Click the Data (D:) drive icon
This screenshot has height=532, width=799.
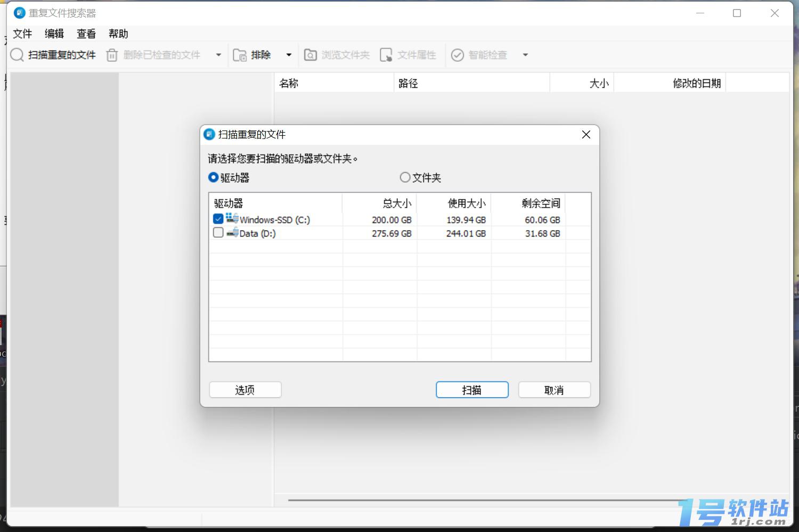coord(232,233)
